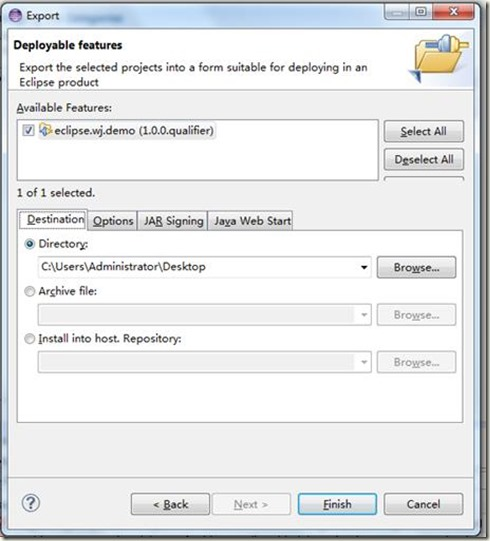Minimize the Export dialog window
This screenshot has width=490, height=541.
[x=397, y=12]
